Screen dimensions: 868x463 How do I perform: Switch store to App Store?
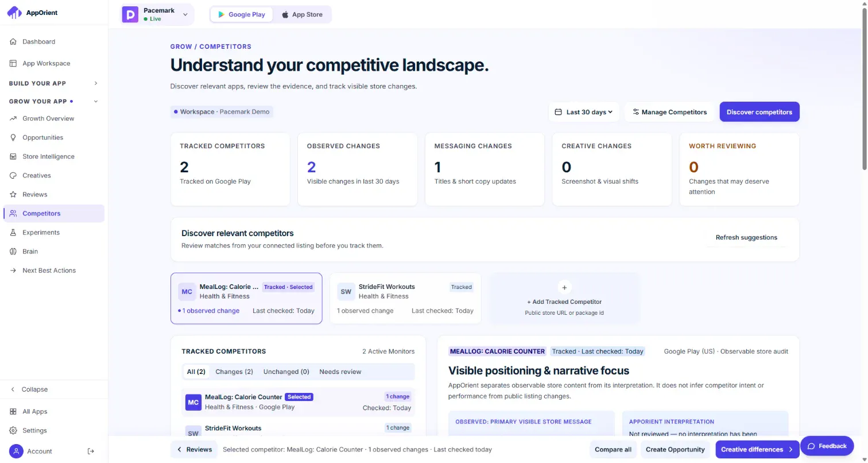[x=302, y=14]
